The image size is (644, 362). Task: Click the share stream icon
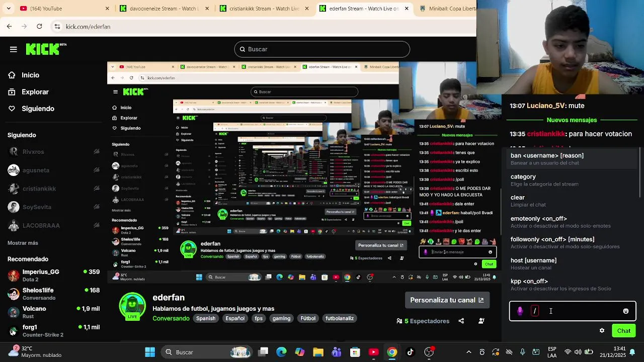pos(461,321)
